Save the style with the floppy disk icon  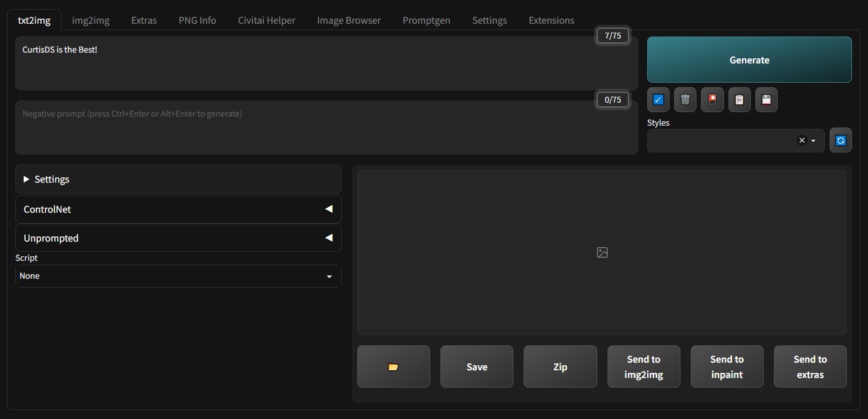(x=766, y=100)
